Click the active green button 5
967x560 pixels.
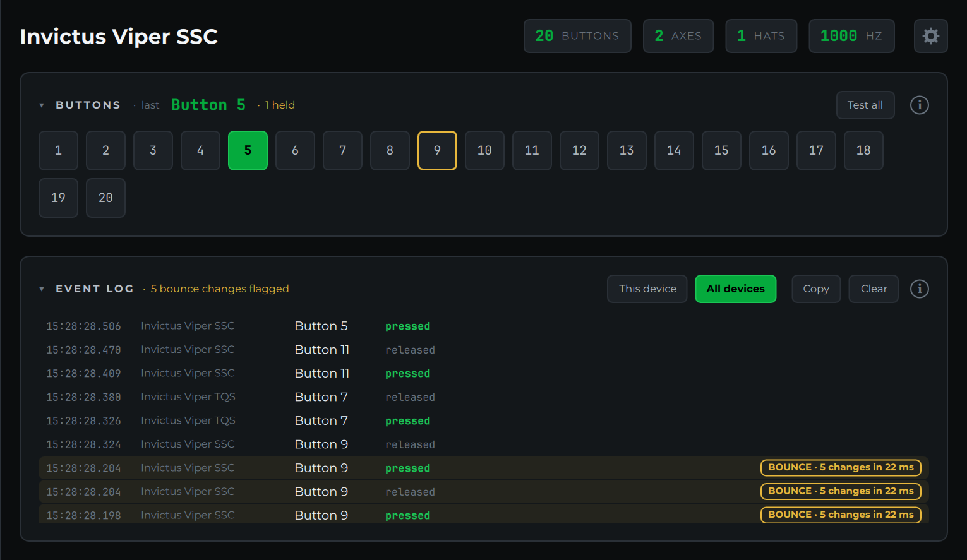coord(248,150)
